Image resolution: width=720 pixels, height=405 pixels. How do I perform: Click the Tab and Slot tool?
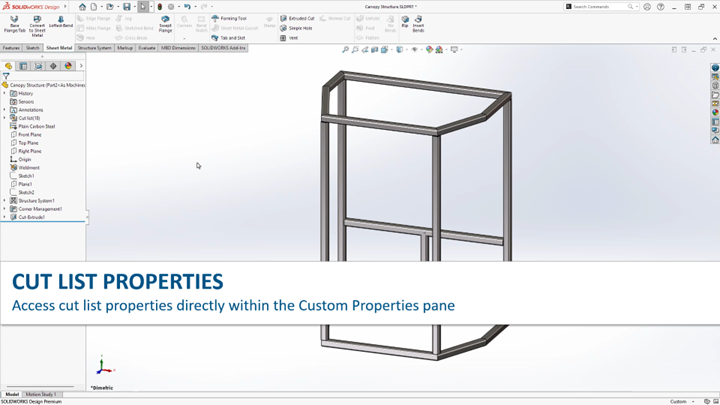click(x=230, y=38)
